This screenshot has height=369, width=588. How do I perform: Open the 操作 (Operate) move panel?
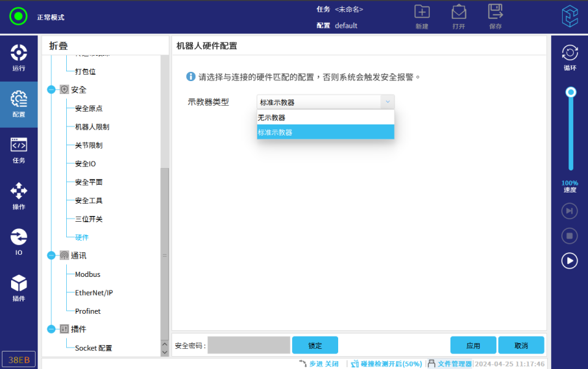coord(19,196)
